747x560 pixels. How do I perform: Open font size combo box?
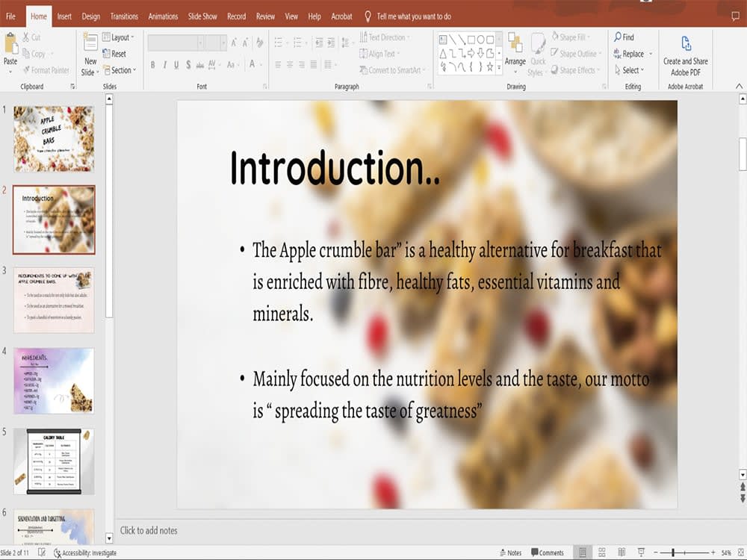217,43
